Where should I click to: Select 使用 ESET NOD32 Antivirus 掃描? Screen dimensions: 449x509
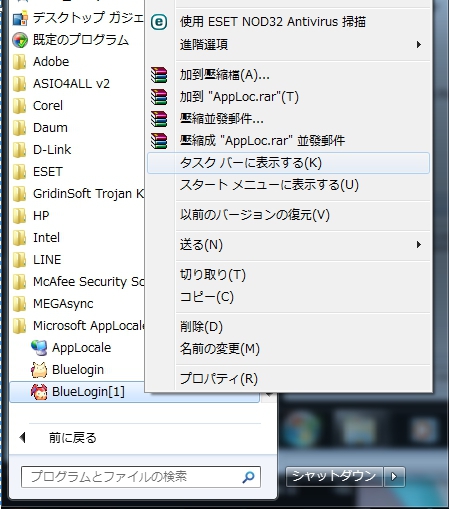(x=288, y=22)
